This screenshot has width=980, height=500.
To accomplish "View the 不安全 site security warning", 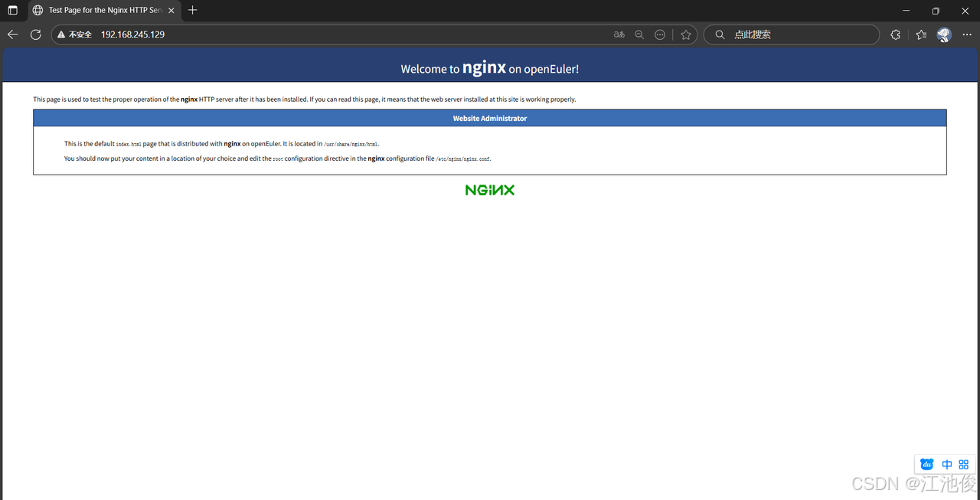I will click(x=74, y=34).
